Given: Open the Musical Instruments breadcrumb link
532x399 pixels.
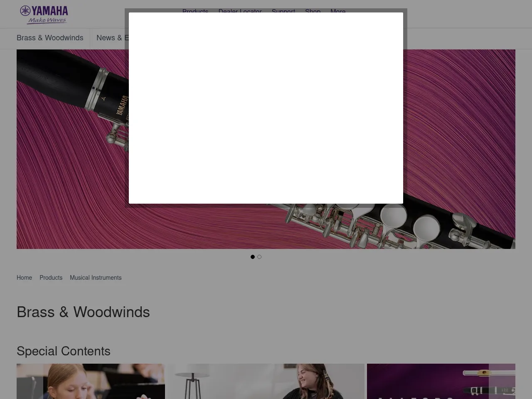Looking at the screenshot, I should pos(96,278).
